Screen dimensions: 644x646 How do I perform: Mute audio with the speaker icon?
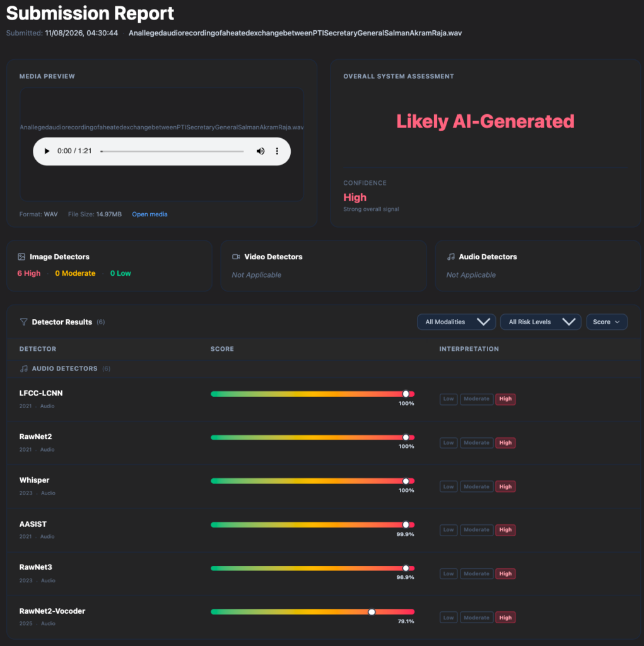point(261,151)
